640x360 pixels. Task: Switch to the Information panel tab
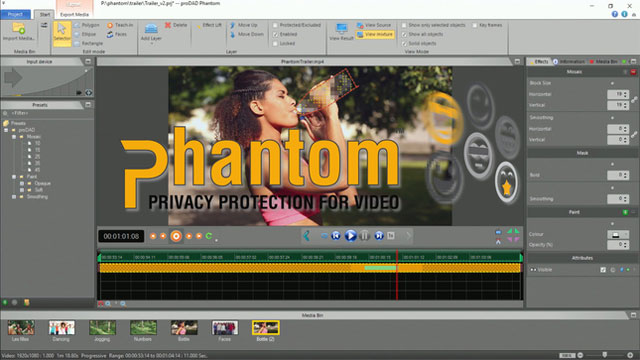(x=569, y=62)
